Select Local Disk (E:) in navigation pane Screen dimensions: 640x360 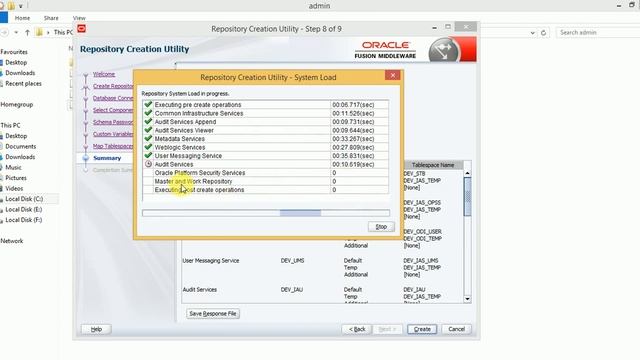click(x=24, y=209)
